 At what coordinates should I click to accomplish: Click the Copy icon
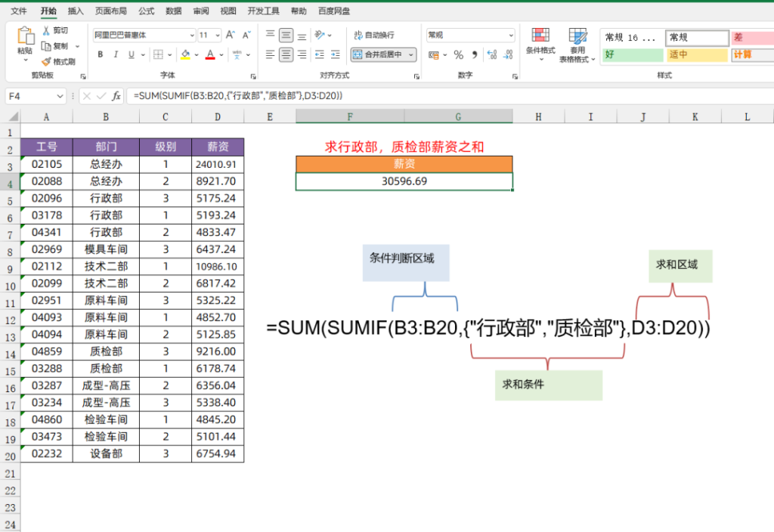tap(46, 46)
